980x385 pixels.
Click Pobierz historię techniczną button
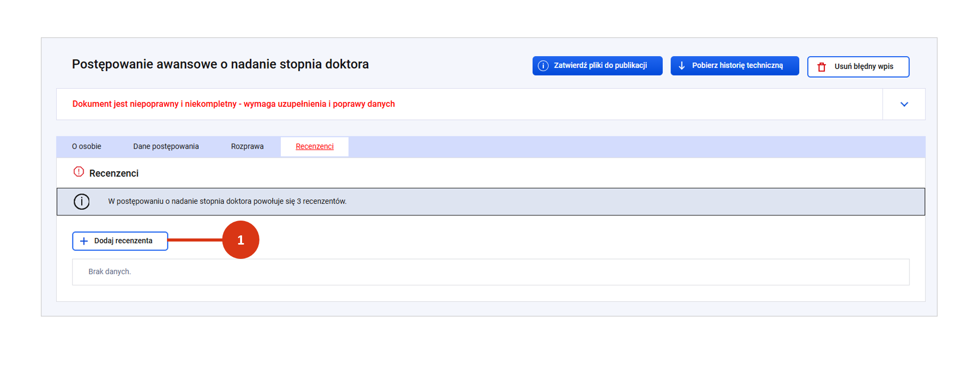(734, 66)
